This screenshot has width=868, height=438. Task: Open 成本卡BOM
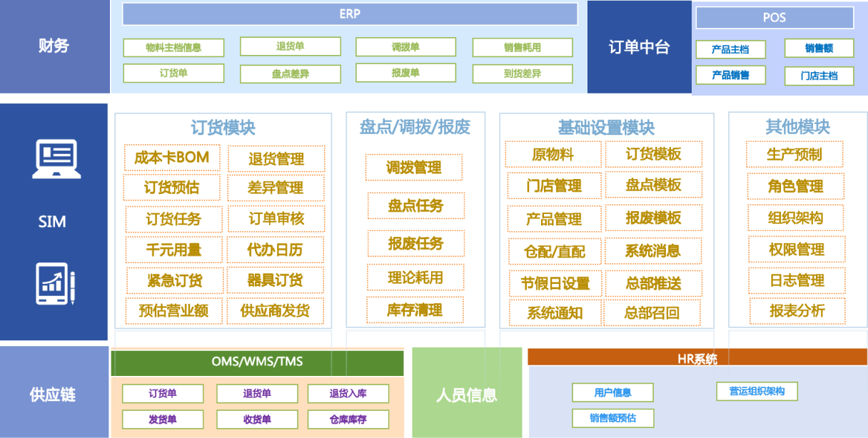click(x=172, y=158)
